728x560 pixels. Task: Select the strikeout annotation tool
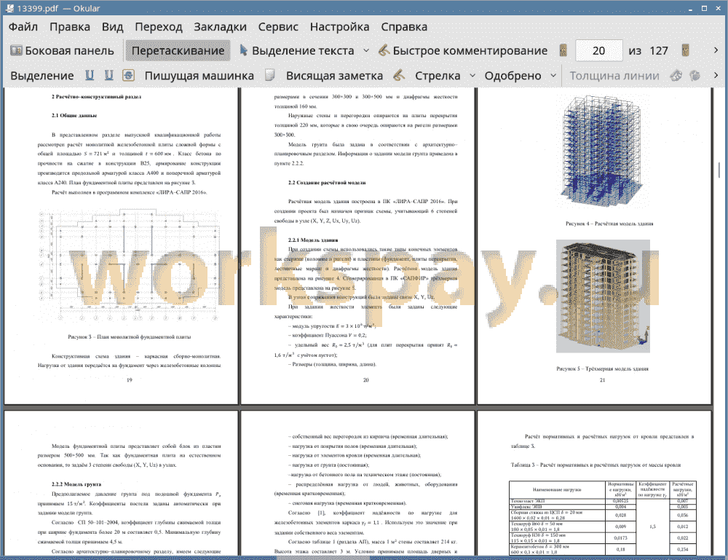(x=128, y=75)
